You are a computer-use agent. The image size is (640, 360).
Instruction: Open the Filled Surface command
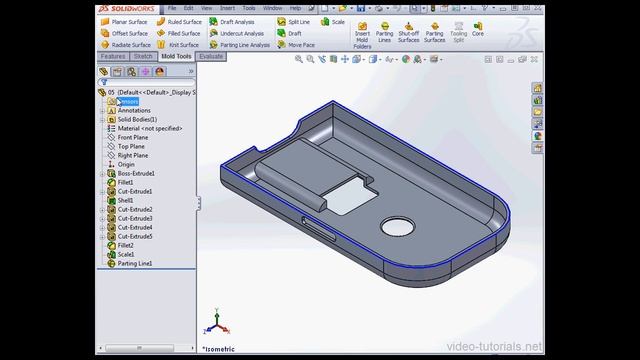179,33
